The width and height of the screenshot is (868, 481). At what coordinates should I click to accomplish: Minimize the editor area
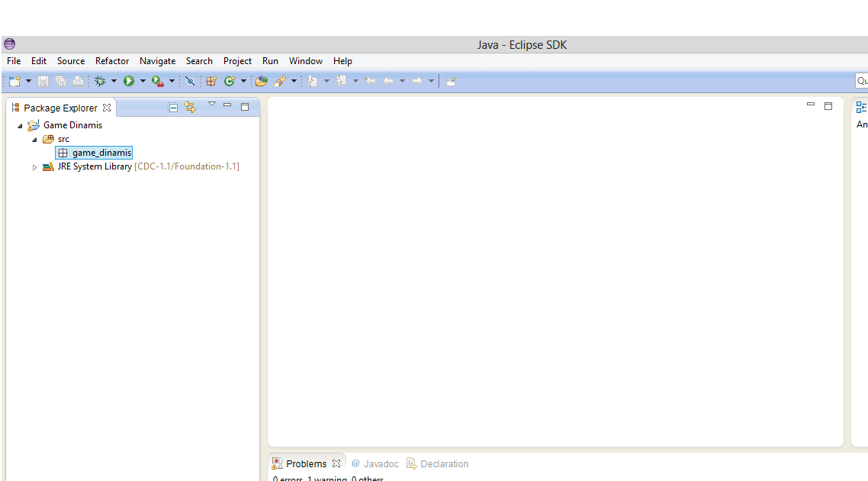click(811, 104)
